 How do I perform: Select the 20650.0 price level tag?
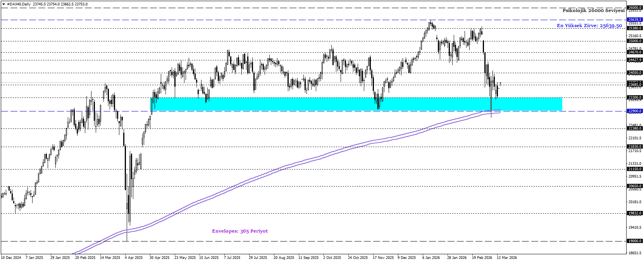click(x=635, y=186)
